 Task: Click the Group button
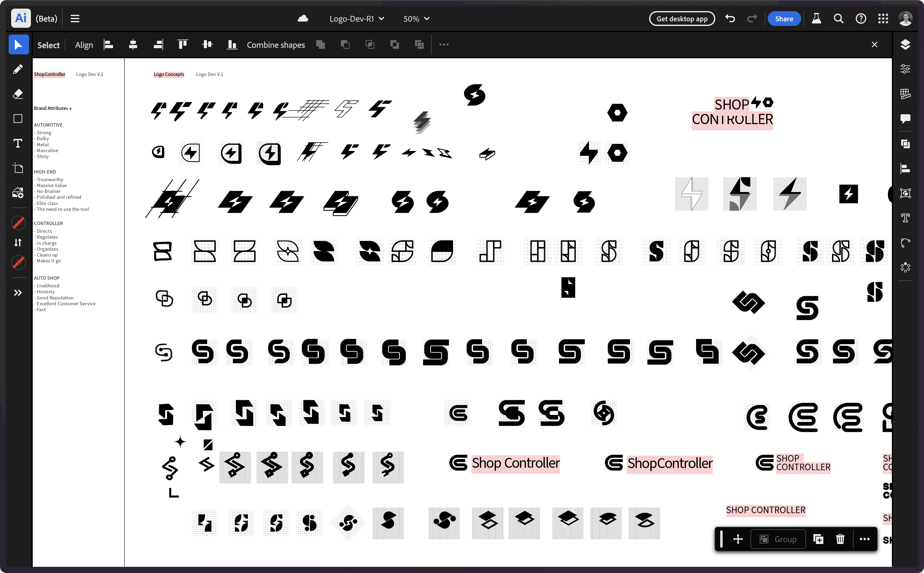(778, 539)
